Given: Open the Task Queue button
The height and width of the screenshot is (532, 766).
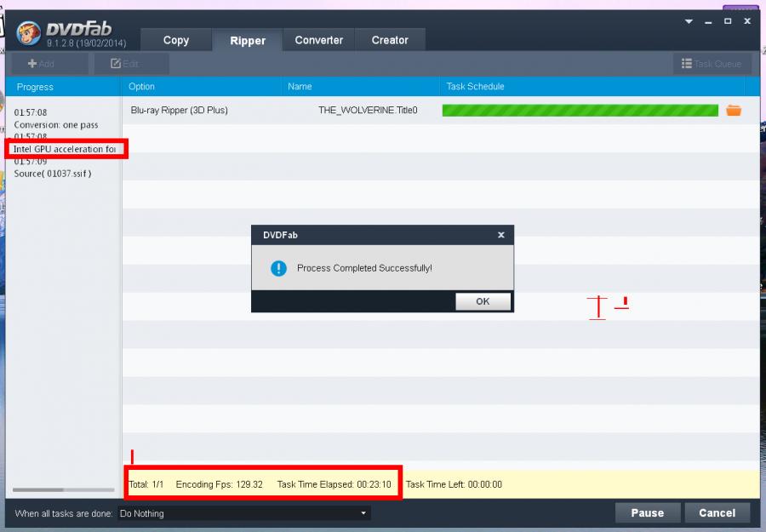Looking at the screenshot, I should [x=712, y=64].
